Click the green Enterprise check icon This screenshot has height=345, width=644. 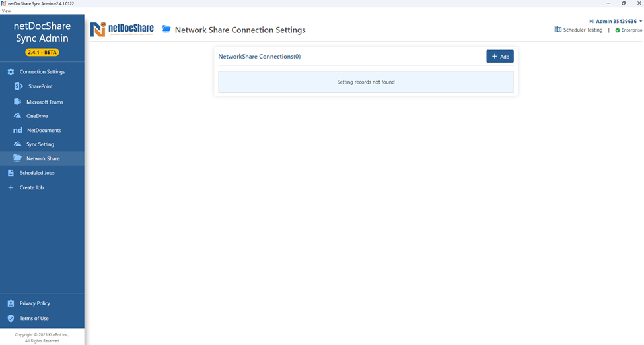(618, 30)
